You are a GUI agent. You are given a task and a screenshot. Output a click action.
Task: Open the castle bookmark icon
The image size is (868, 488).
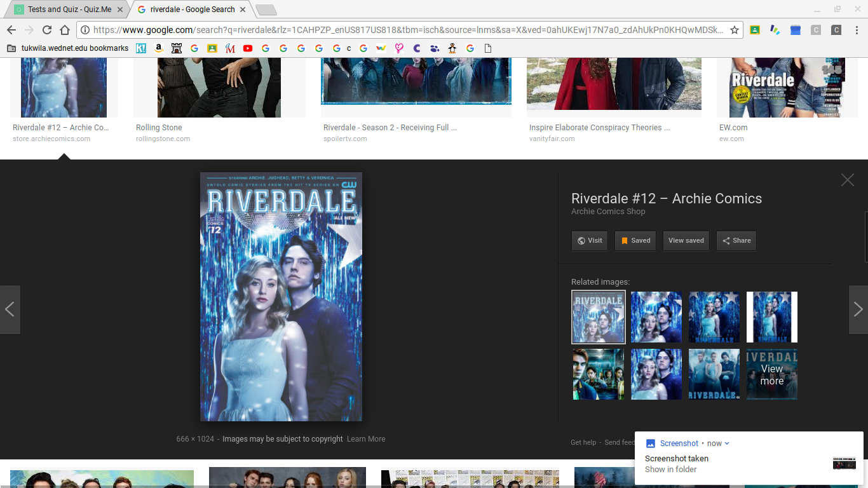177,48
